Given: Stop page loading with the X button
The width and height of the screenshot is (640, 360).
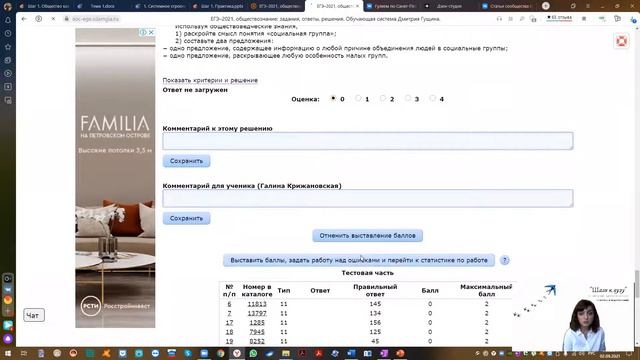Looking at the screenshot, I should (x=53, y=19).
